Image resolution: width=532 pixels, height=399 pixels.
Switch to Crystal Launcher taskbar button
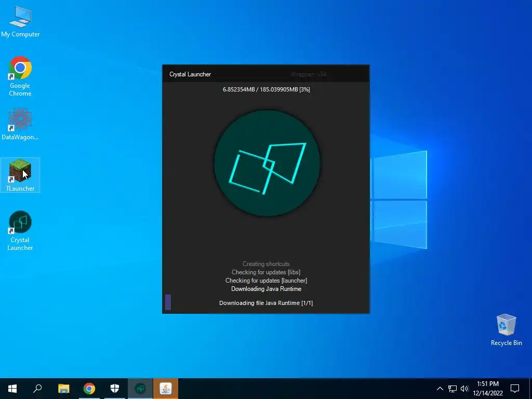pyautogui.click(x=140, y=389)
